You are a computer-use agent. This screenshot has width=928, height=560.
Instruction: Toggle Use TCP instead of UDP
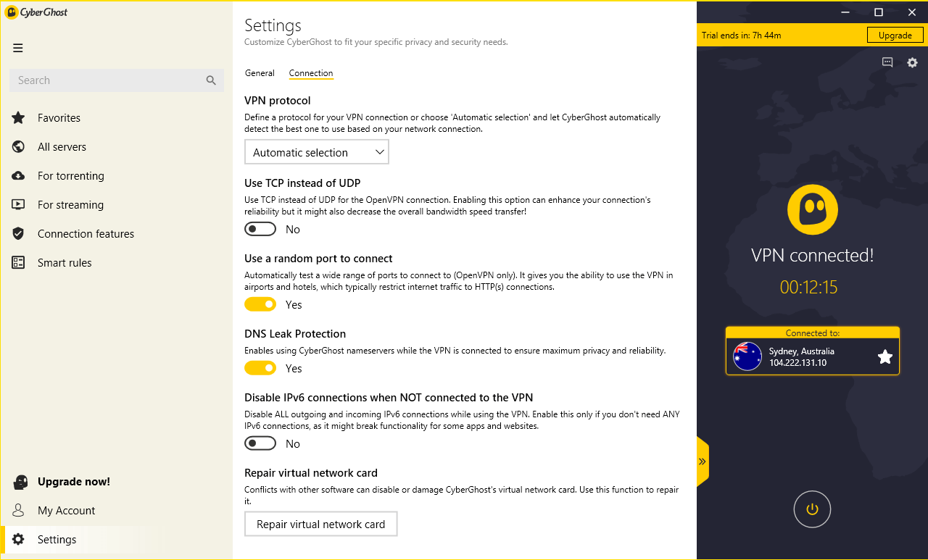click(x=260, y=230)
